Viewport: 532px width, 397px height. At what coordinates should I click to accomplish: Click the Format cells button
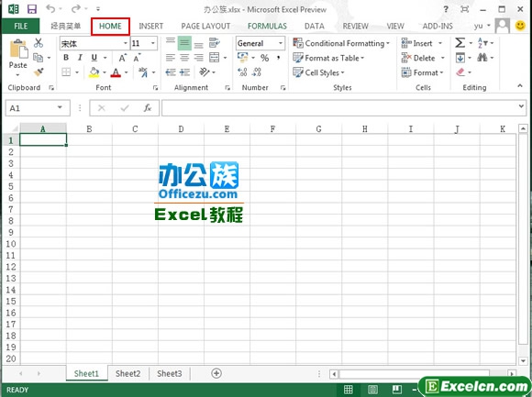tap(423, 72)
